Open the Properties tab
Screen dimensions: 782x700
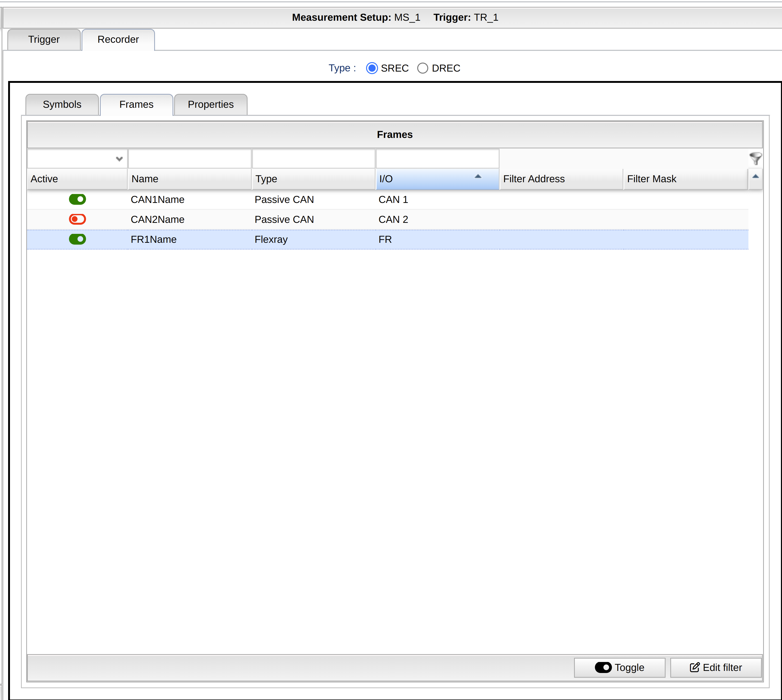pos(210,105)
